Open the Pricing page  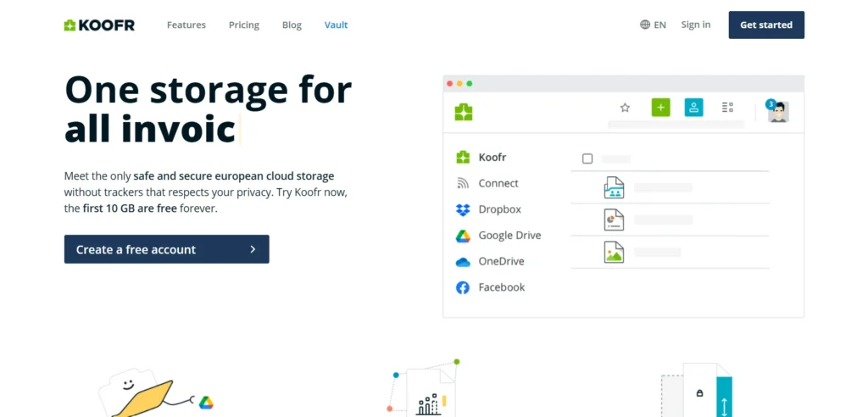click(x=244, y=25)
